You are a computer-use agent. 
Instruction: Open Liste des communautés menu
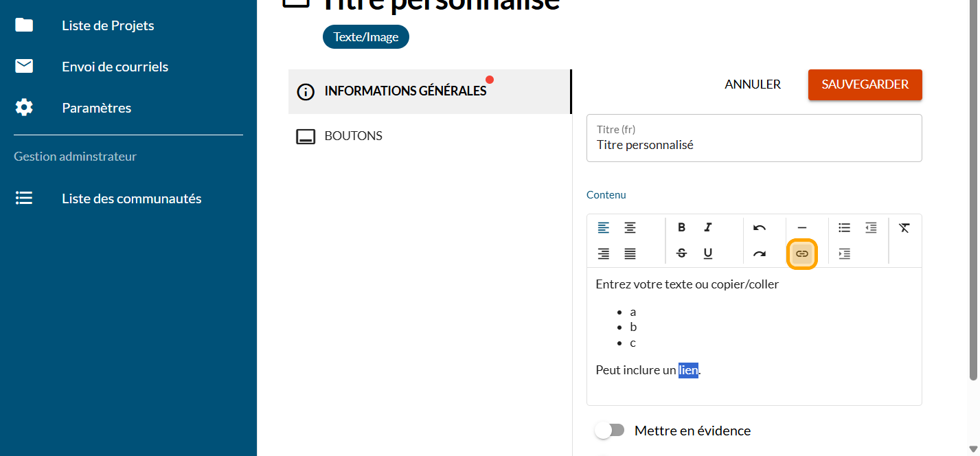(131, 198)
